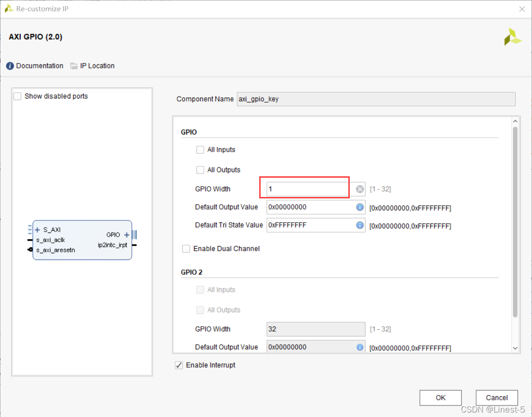Click the Cancel button
Image resolution: width=532 pixels, height=417 pixels.
(497, 398)
